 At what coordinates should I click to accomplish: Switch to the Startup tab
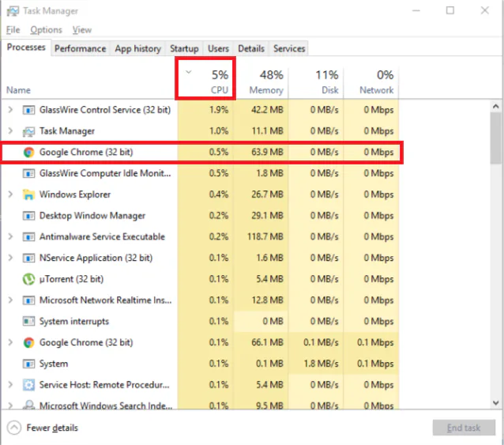click(x=184, y=48)
